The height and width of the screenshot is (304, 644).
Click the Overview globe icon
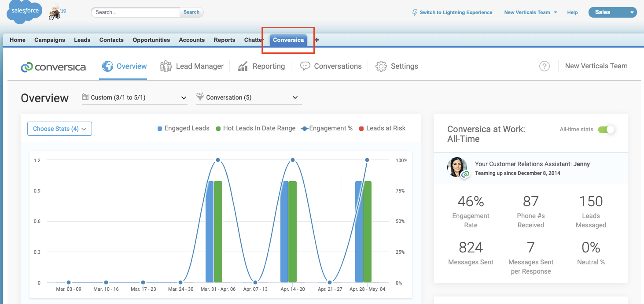click(x=107, y=66)
